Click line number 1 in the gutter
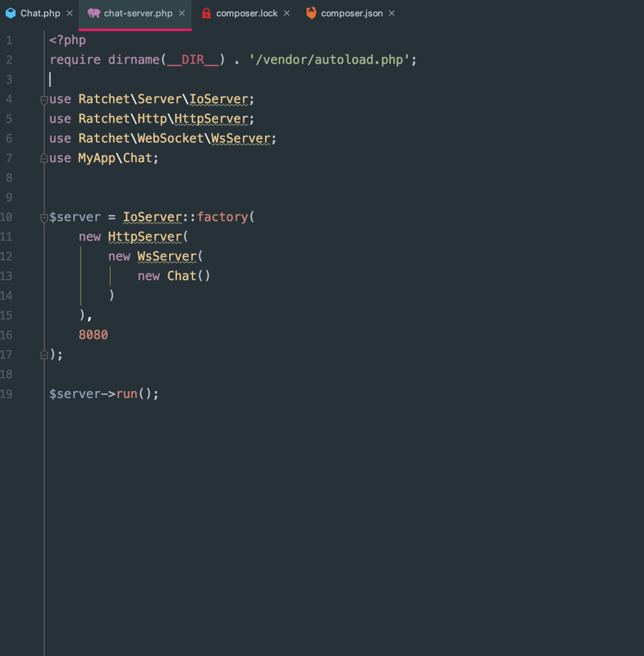644x656 pixels. point(9,40)
